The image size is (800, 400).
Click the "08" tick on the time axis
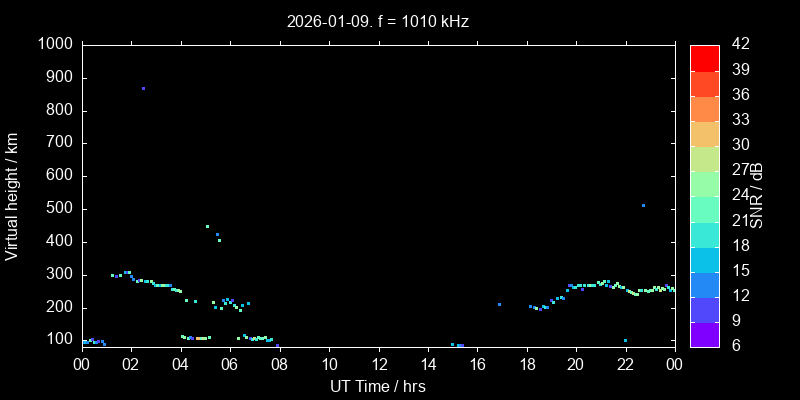click(280, 365)
